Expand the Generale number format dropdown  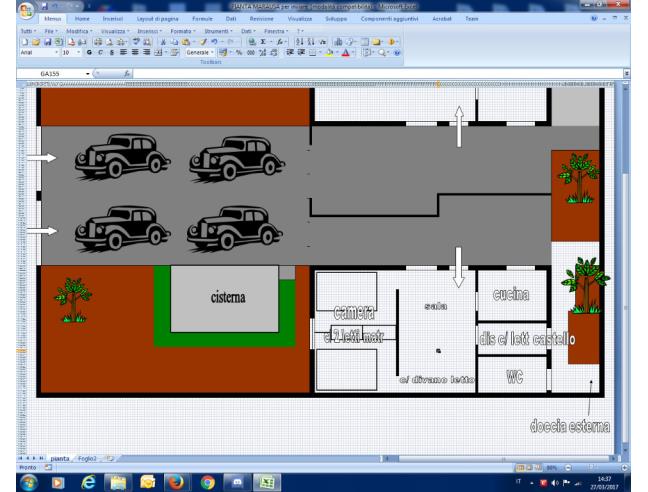point(213,52)
